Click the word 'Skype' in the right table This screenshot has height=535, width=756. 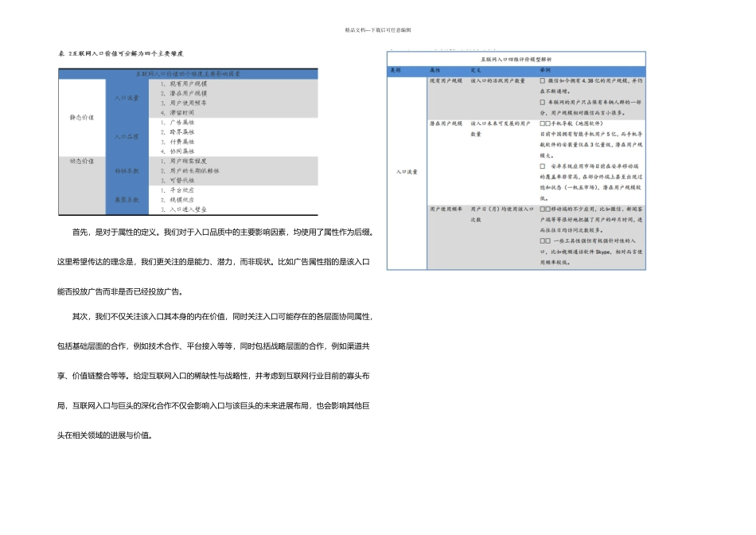[602, 252]
